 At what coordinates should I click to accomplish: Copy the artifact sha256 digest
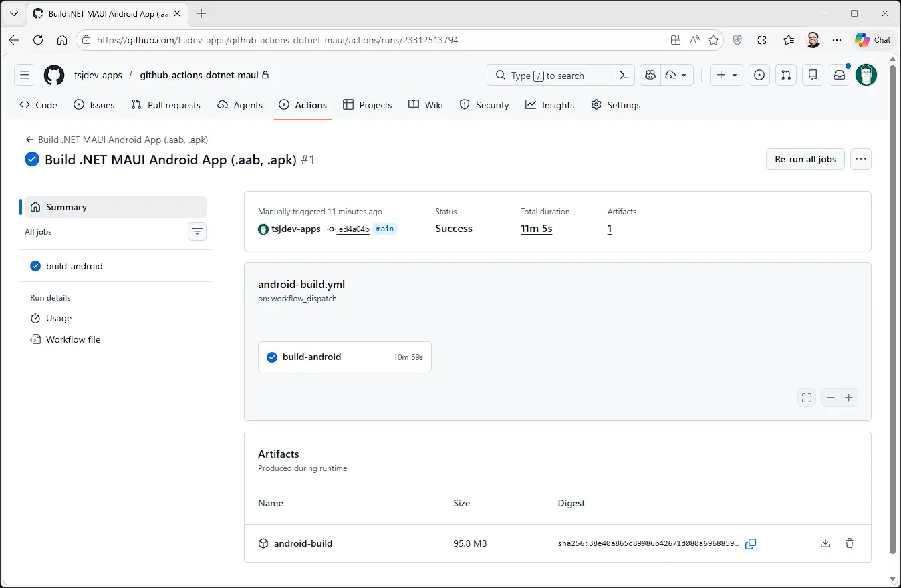(x=751, y=544)
